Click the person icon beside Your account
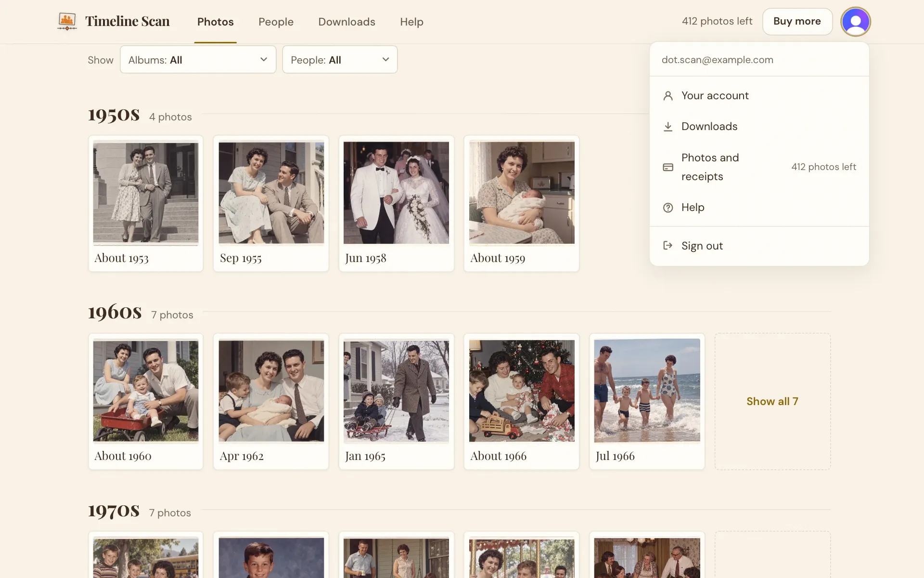924x578 pixels. point(668,96)
